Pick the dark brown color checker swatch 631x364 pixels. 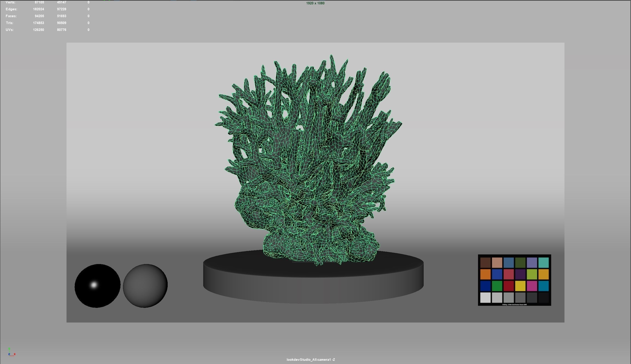tap(485, 263)
